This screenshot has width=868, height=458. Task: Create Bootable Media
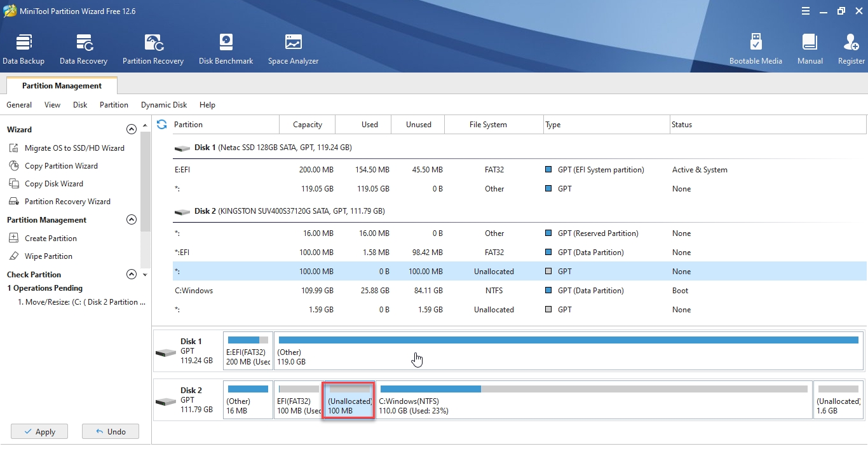756,50
